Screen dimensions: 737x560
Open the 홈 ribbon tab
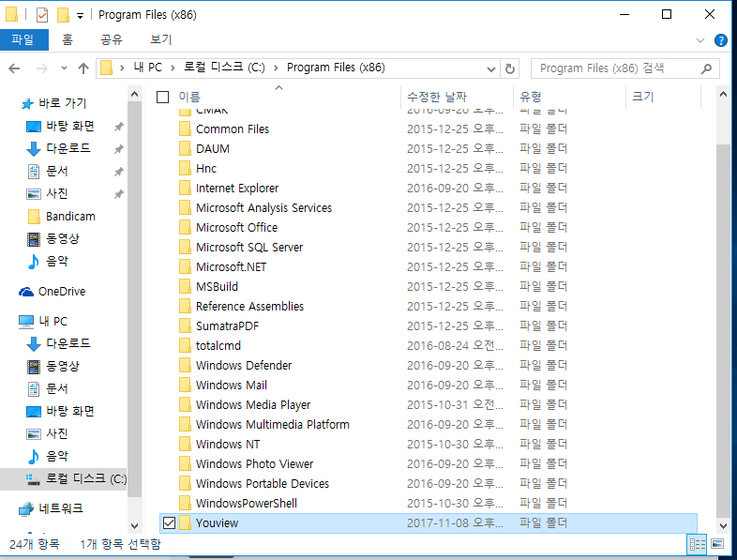[68, 39]
